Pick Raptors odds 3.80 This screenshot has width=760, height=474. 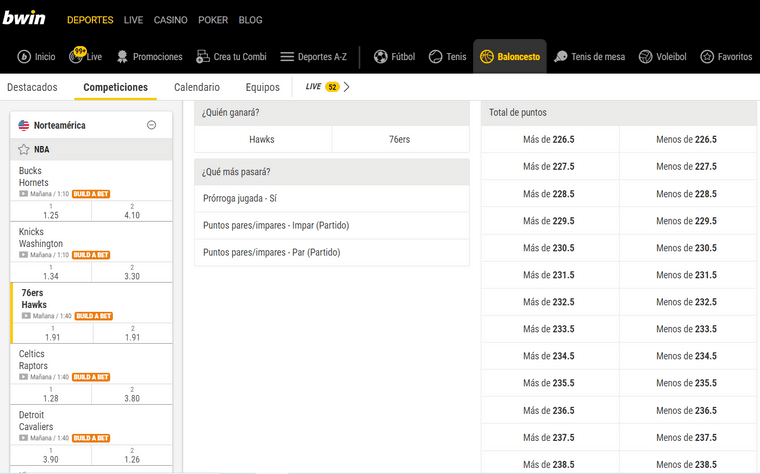coord(132,395)
